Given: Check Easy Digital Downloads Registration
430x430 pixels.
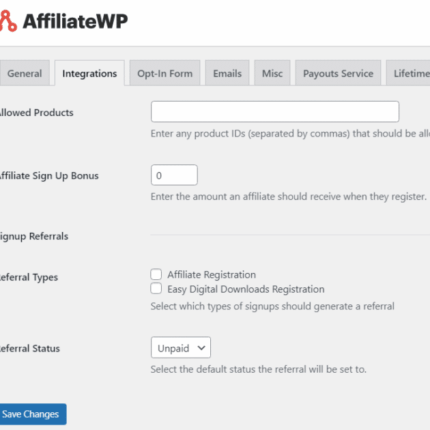Looking at the screenshot, I should (156, 289).
